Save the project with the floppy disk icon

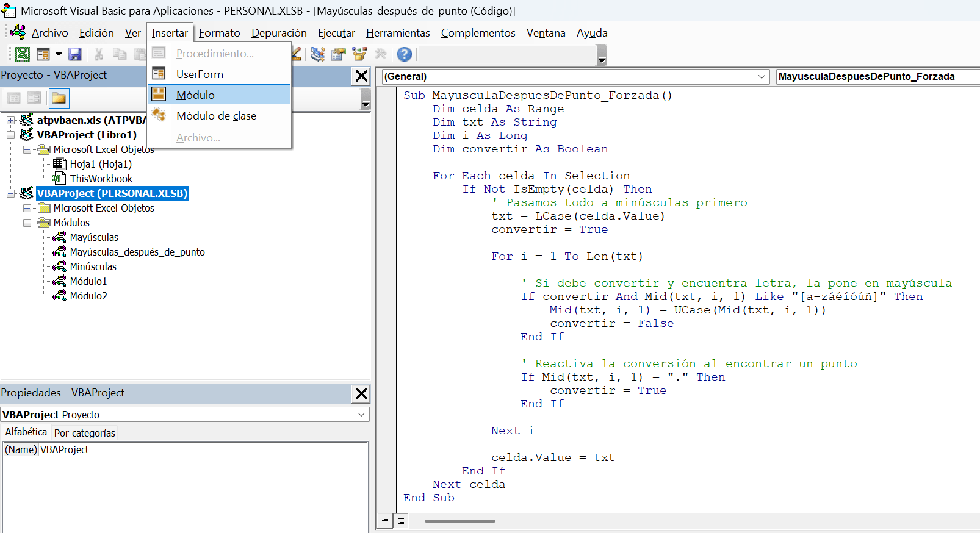coord(75,54)
